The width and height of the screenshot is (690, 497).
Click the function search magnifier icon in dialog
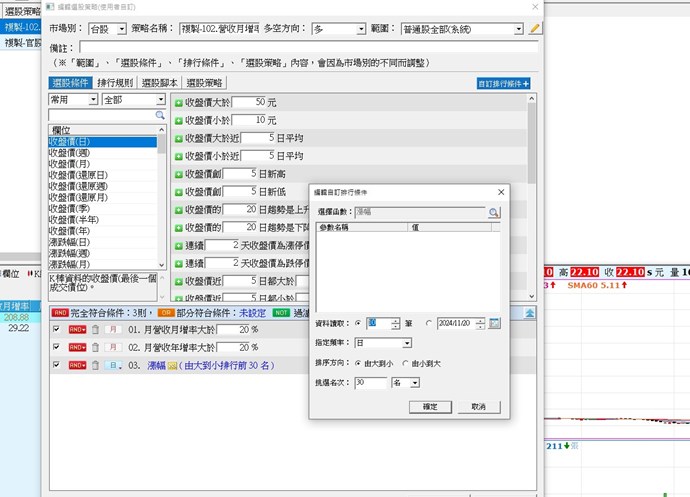click(493, 213)
